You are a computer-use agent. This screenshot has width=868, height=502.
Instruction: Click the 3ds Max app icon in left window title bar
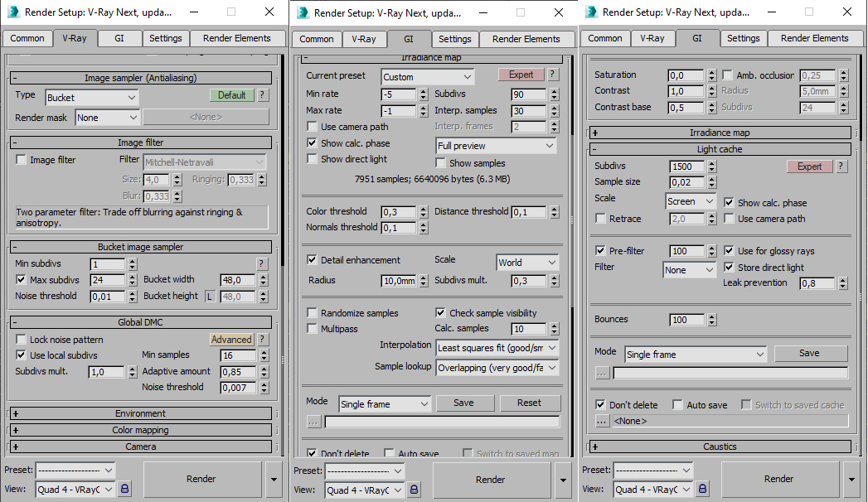tap(13, 12)
